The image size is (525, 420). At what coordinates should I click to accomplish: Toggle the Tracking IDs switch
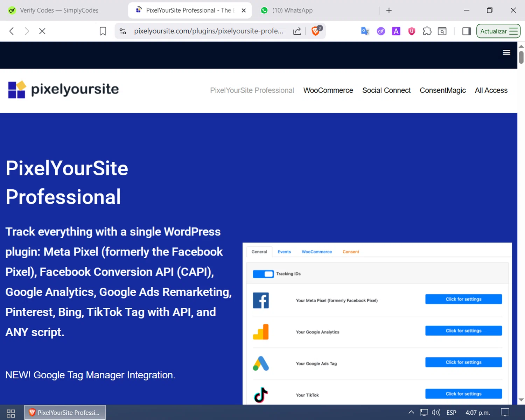[263, 274]
